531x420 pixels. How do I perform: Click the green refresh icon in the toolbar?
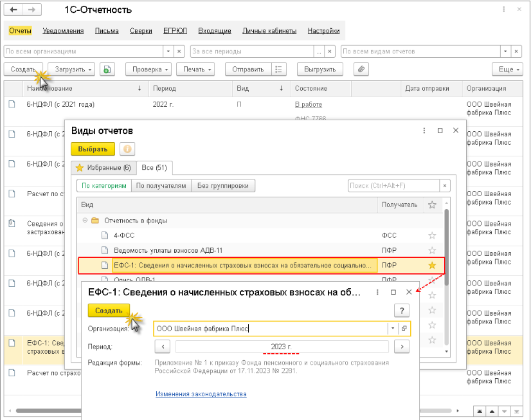point(107,69)
